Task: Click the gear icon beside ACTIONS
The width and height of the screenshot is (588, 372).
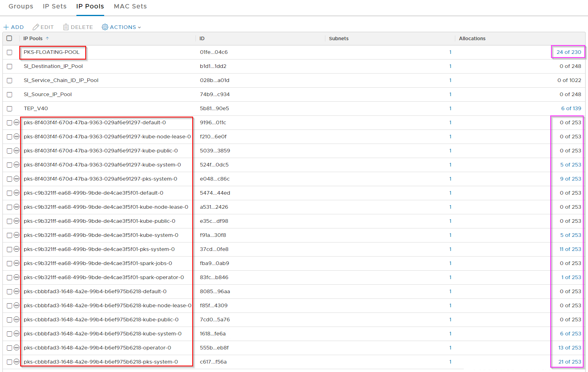Action: click(105, 27)
